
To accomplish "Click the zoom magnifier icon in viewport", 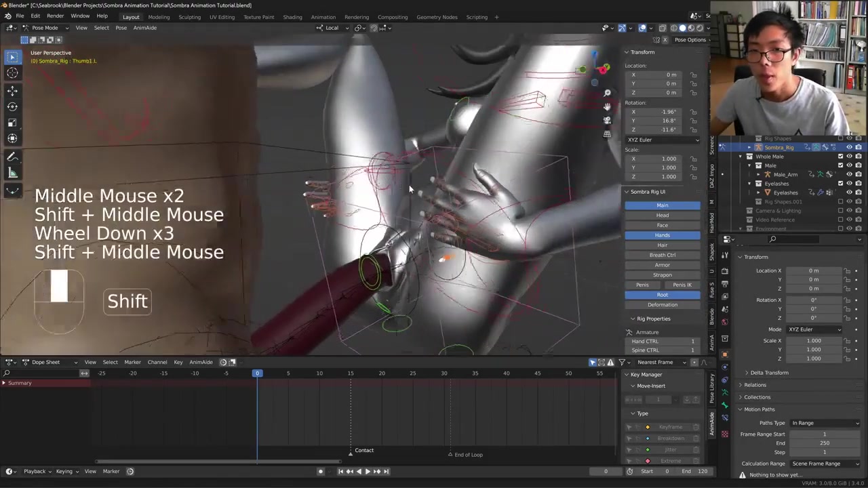I will [607, 93].
